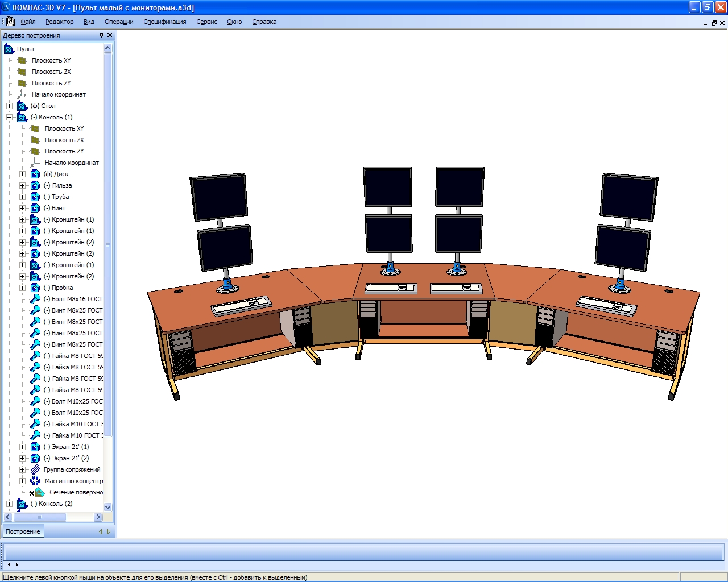Click the (ф) Диск part icon
The width and height of the screenshot is (728, 582).
35,174
